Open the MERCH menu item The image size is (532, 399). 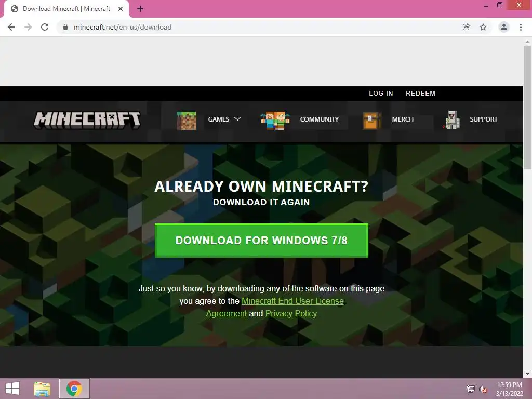click(403, 119)
